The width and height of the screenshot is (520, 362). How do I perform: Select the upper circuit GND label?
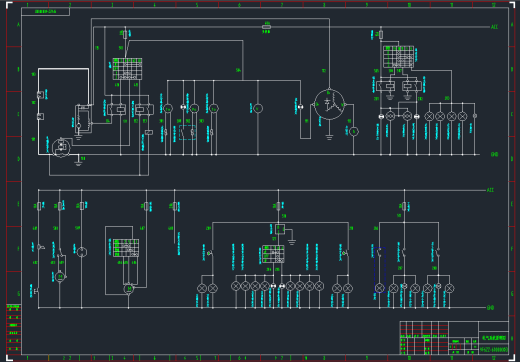pos(494,155)
